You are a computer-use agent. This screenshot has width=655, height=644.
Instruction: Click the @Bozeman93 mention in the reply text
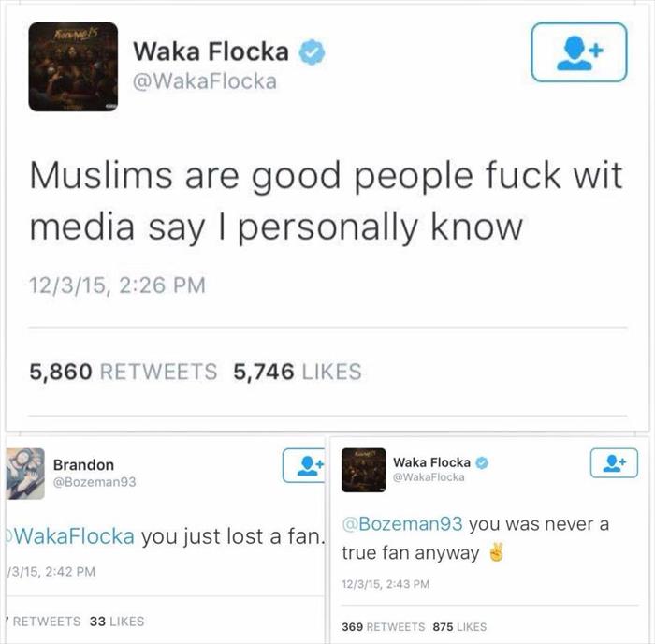point(402,523)
